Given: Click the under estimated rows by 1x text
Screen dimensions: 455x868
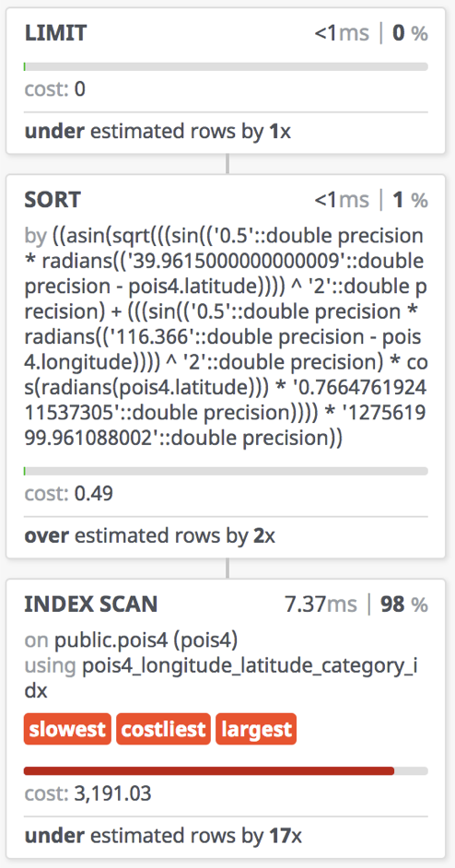Looking at the screenshot, I should point(157,132).
